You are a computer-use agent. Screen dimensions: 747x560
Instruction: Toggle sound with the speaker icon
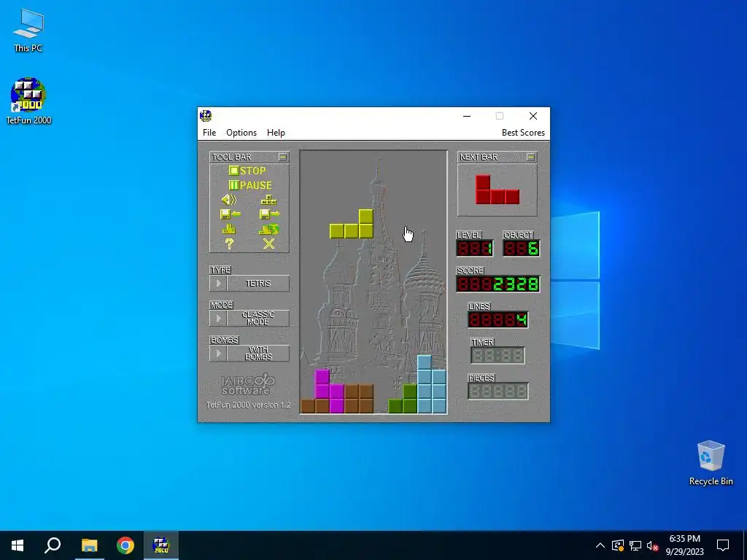tap(229, 200)
